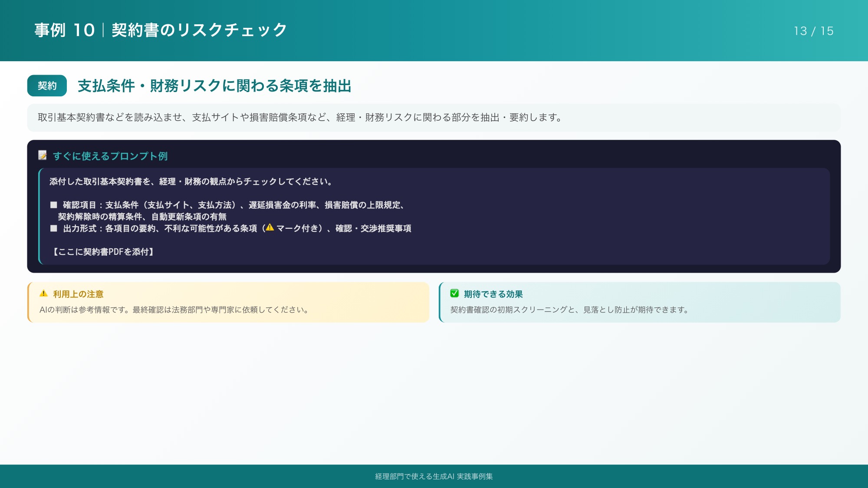Click the memo pencil icon beside すぐに使えるプロンプト例
Image resolution: width=868 pixels, height=488 pixels.
pos(43,155)
